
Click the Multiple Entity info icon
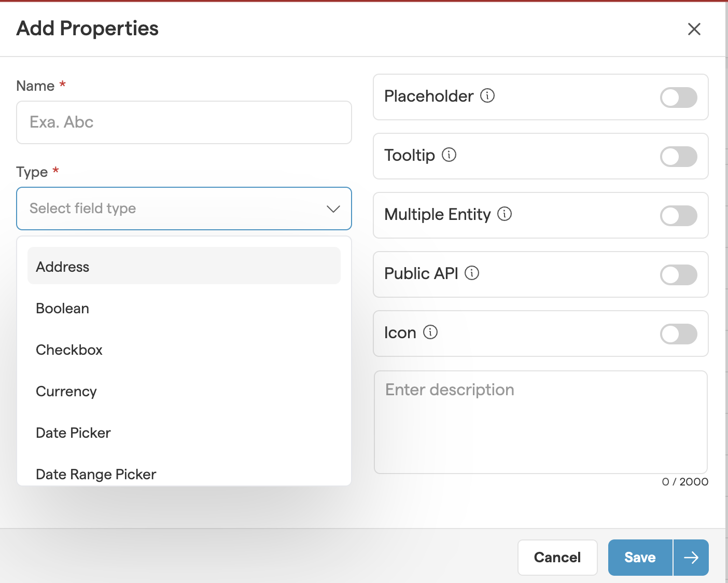tap(504, 214)
